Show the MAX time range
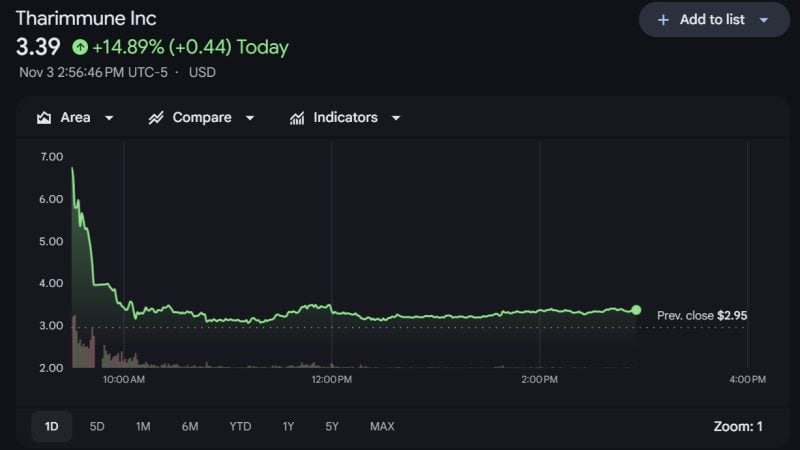800x450 pixels. 382,426
